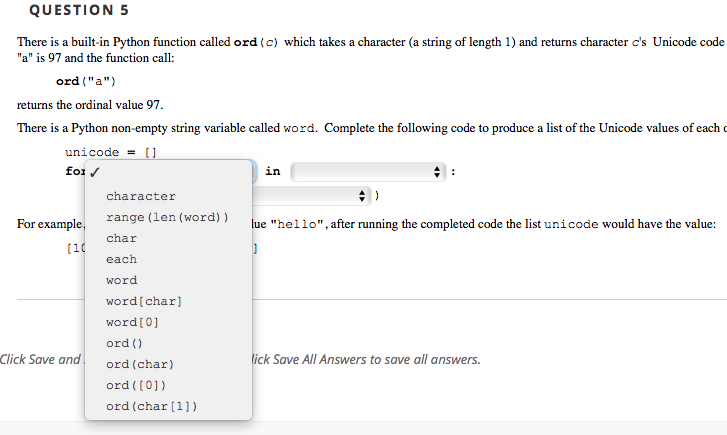Viewport: 727px width, 435px height.
Task: Choose the 'ord([0])' option
Action: point(135,385)
